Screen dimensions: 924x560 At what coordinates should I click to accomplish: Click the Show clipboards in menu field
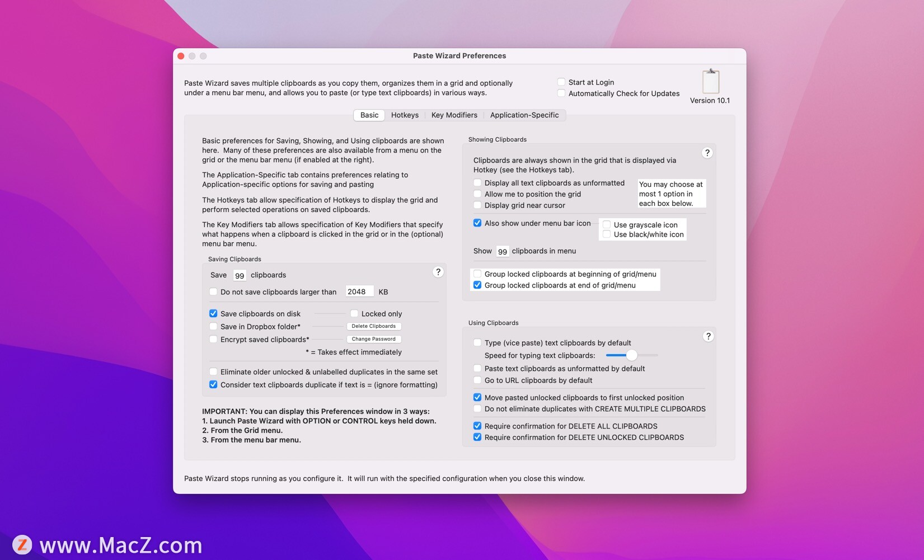502,251
